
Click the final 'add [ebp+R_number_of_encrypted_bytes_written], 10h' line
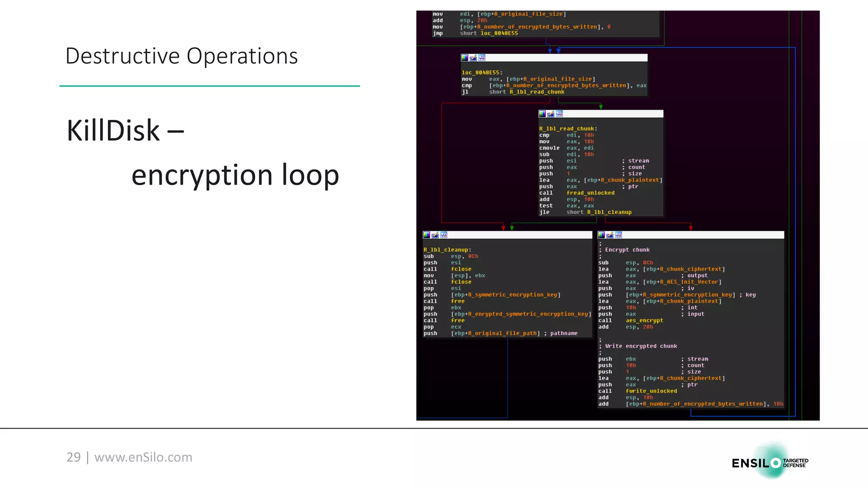pos(691,404)
